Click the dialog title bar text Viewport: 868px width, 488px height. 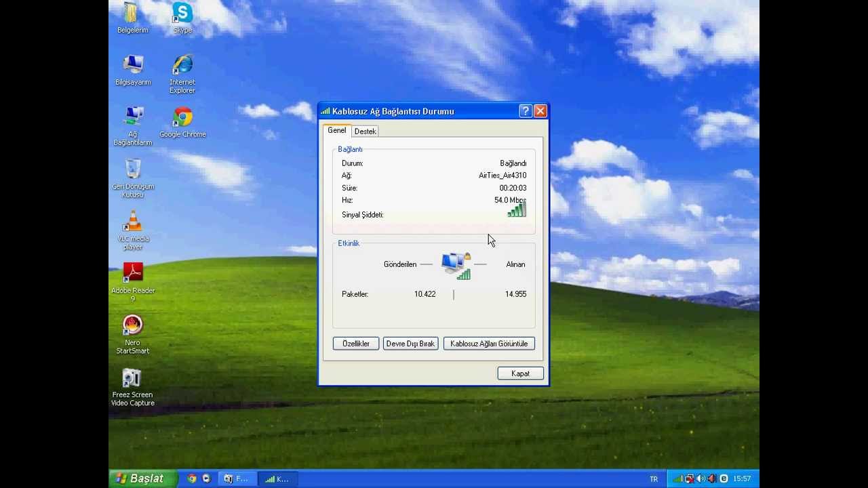click(x=393, y=111)
